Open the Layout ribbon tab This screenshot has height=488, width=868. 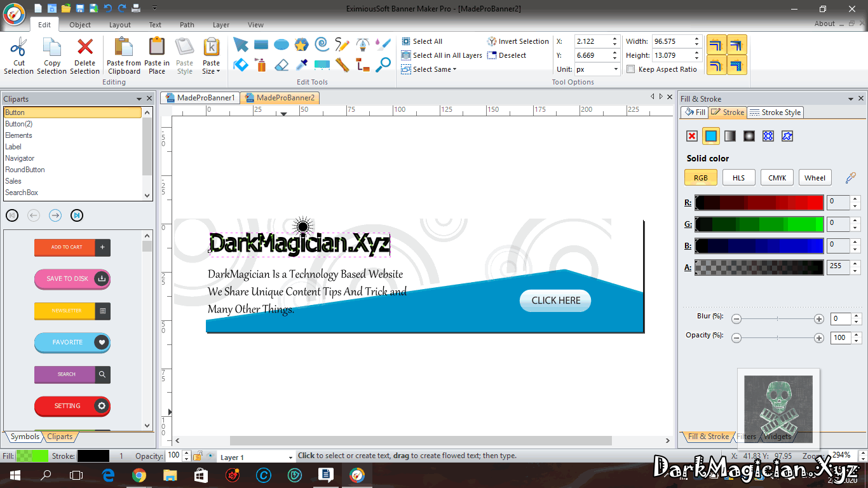(x=119, y=25)
